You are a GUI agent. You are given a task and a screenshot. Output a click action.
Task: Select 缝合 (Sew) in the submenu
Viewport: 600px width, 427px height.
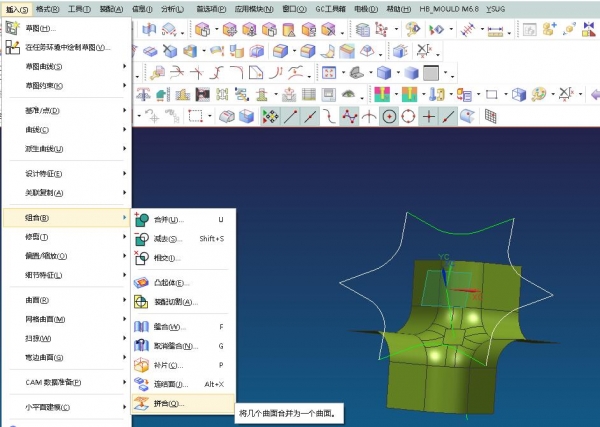click(x=168, y=327)
